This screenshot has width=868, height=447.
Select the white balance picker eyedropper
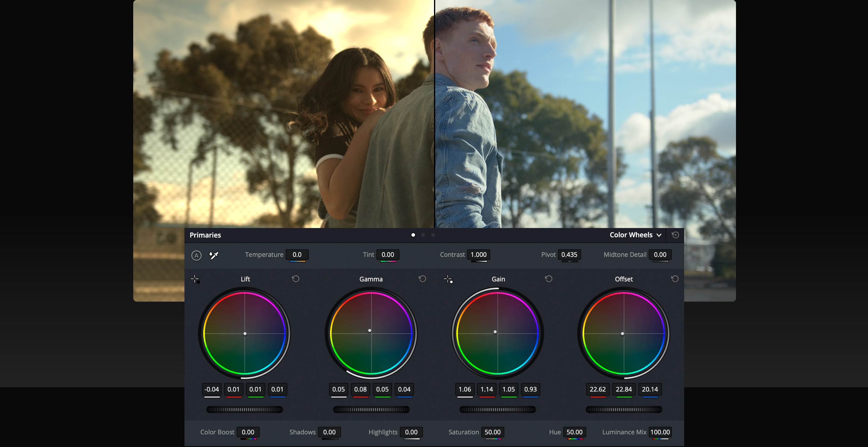click(x=214, y=255)
